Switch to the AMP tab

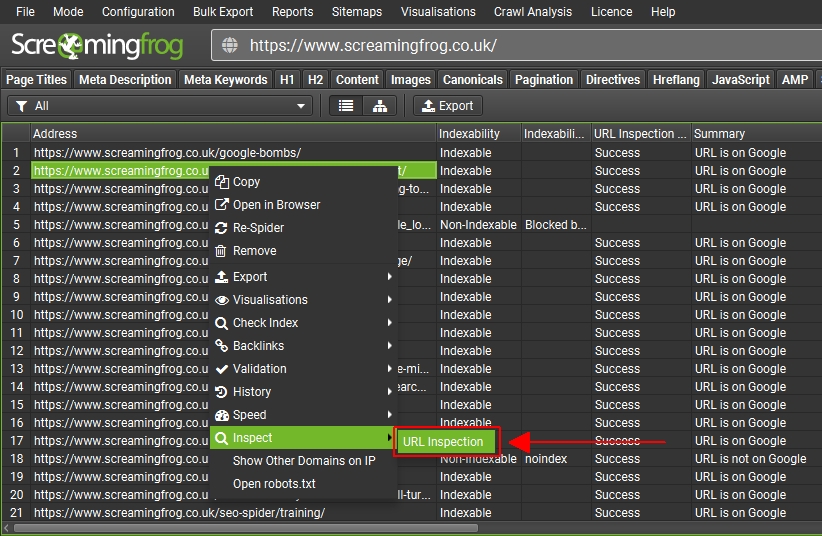795,80
